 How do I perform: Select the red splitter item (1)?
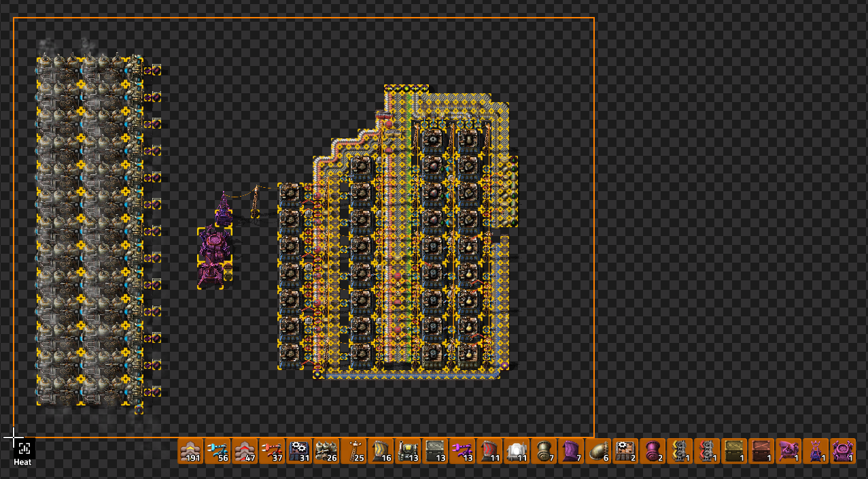(707, 451)
